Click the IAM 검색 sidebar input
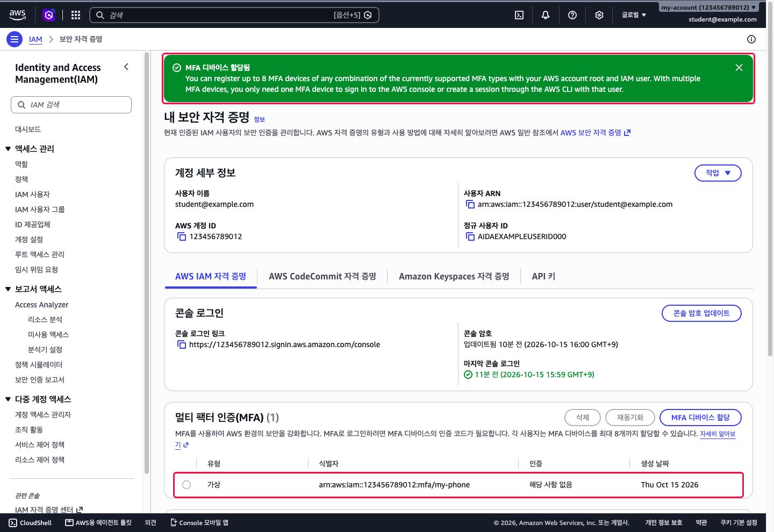 click(71, 105)
